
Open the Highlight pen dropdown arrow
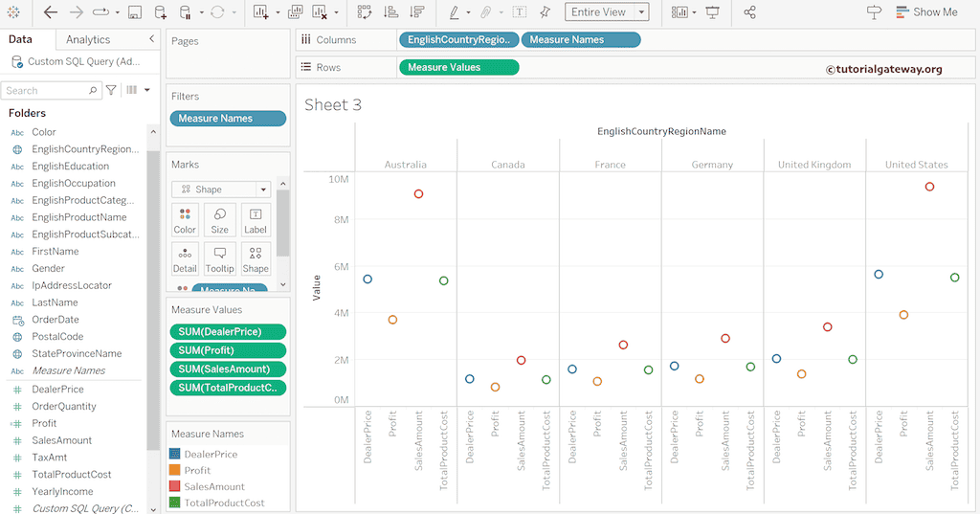point(468,12)
